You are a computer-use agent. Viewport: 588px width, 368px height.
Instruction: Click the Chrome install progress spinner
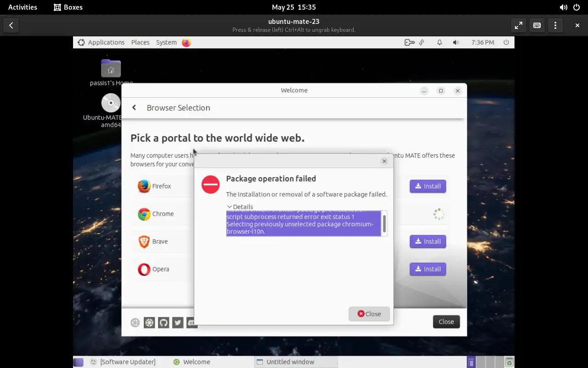pyautogui.click(x=439, y=214)
